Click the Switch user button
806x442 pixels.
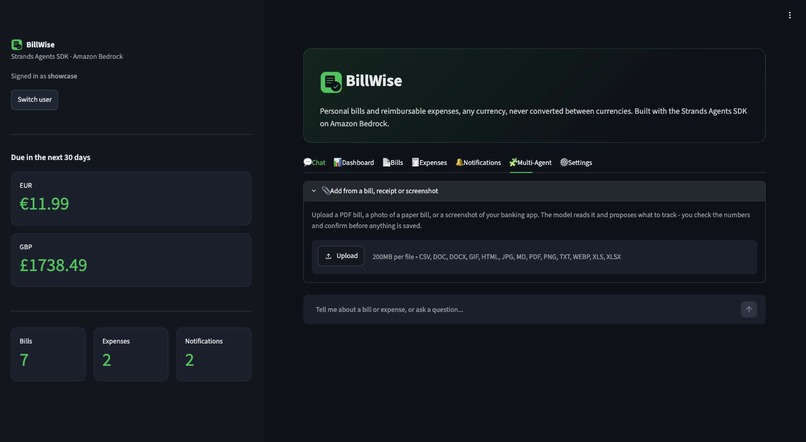[34, 100]
